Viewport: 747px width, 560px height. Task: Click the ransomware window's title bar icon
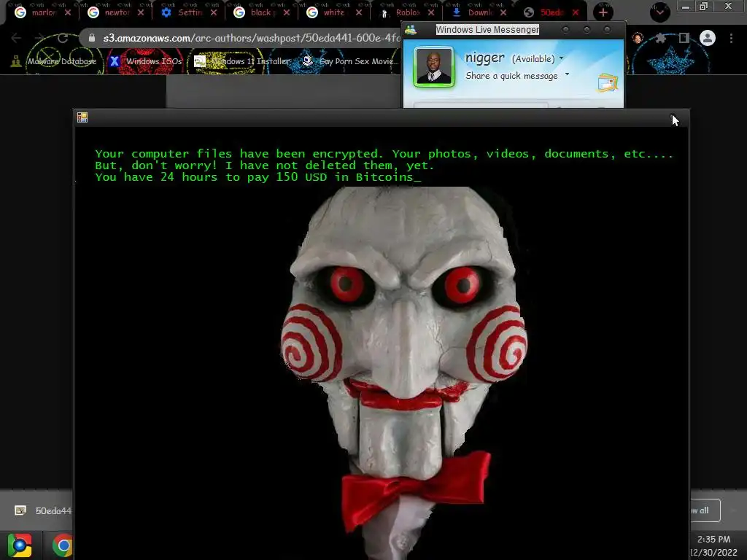(x=82, y=117)
